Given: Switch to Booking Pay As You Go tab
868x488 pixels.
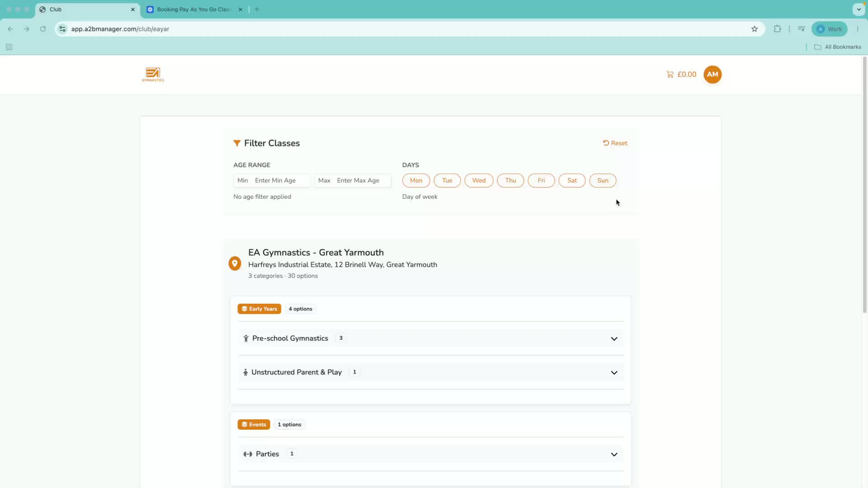Looking at the screenshot, I should 194,9.
